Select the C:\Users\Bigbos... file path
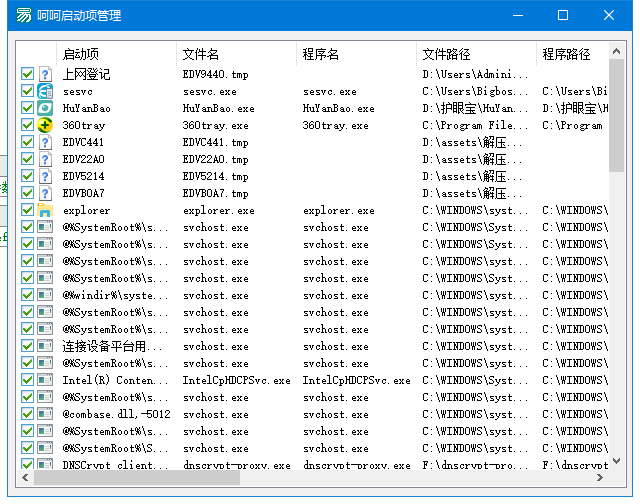This screenshot has width=640, height=504. point(475,91)
